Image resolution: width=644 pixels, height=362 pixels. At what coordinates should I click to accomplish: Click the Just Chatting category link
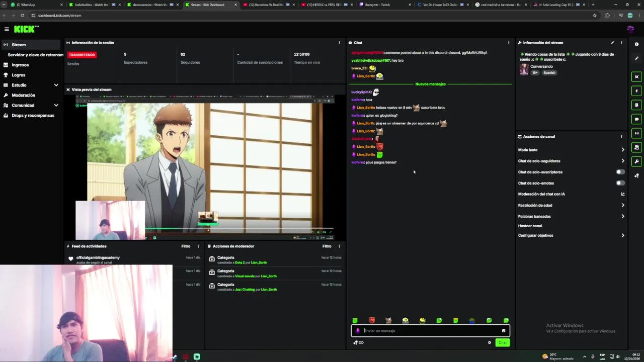245,290
